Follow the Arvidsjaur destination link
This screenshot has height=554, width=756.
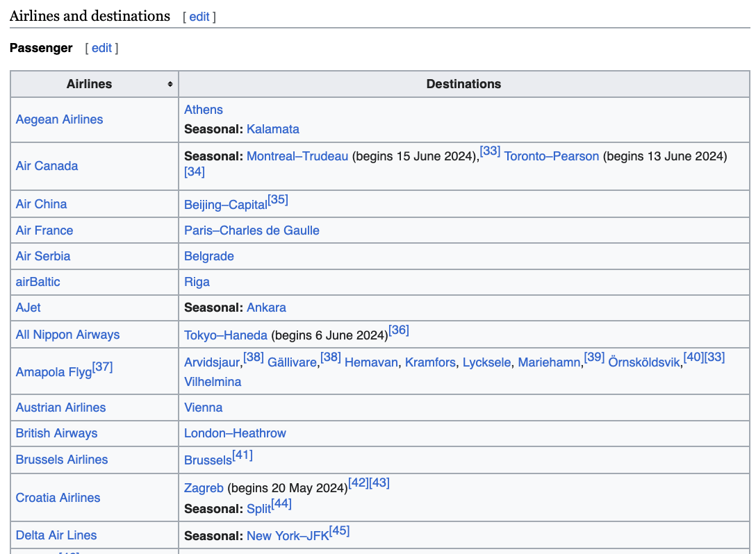212,362
